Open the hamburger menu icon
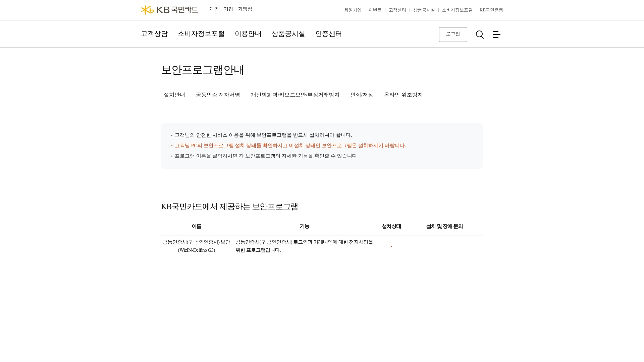Viewport: 644px width, 362px height. pyautogui.click(x=496, y=35)
